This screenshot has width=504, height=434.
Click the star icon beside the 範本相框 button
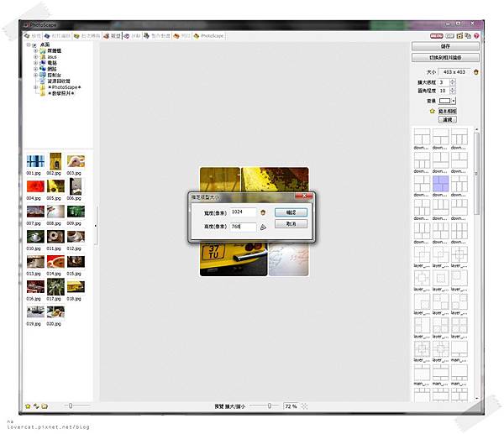(x=432, y=111)
